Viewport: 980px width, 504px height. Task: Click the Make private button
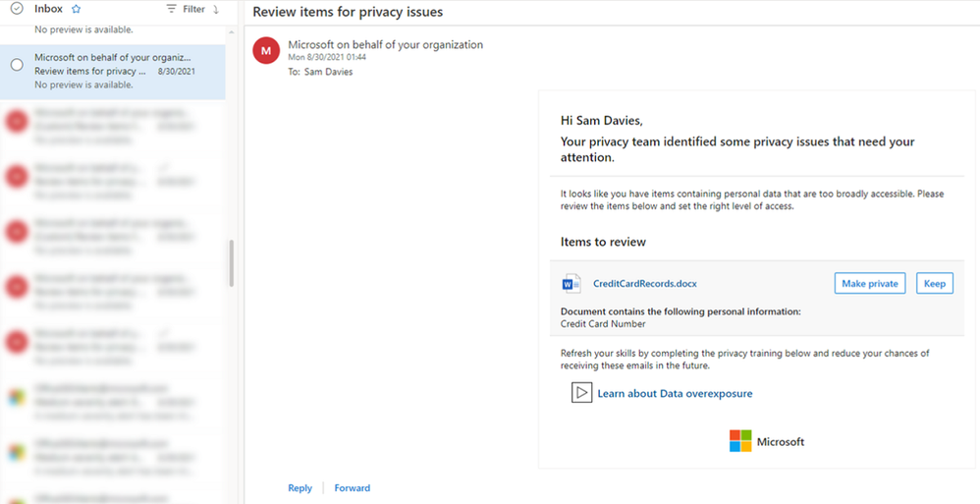[869, 284]
